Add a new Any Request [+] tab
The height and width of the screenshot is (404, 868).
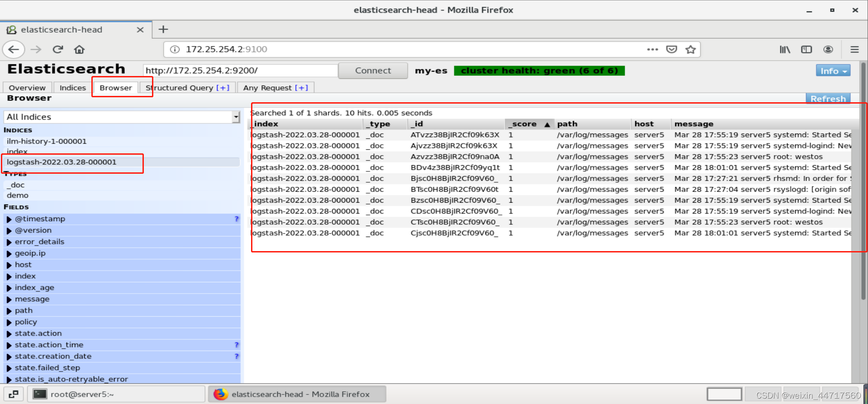[301, 88]
